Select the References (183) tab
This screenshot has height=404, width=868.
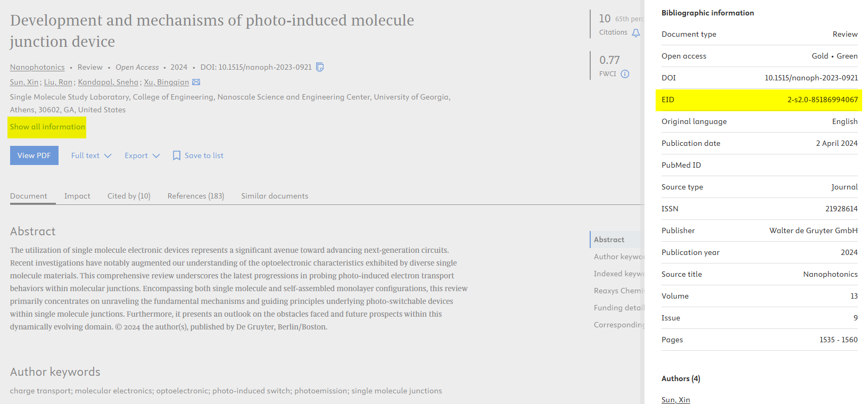pyautogui.click(x=195, y=196)
